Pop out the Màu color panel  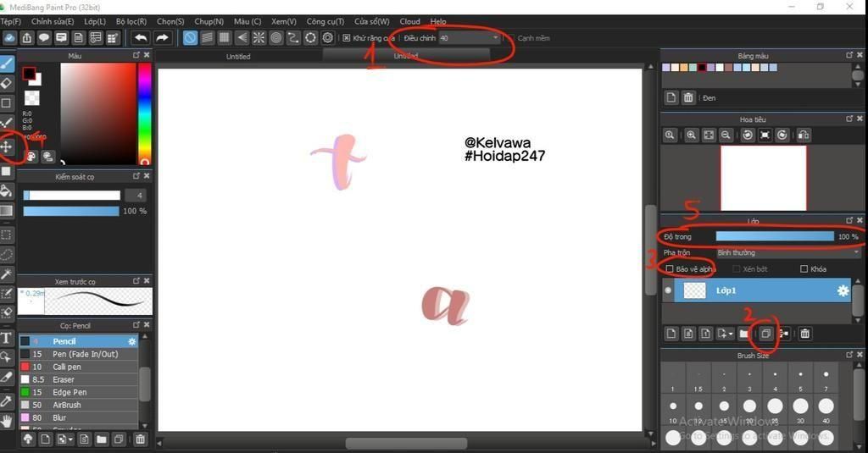pos(136,55)
